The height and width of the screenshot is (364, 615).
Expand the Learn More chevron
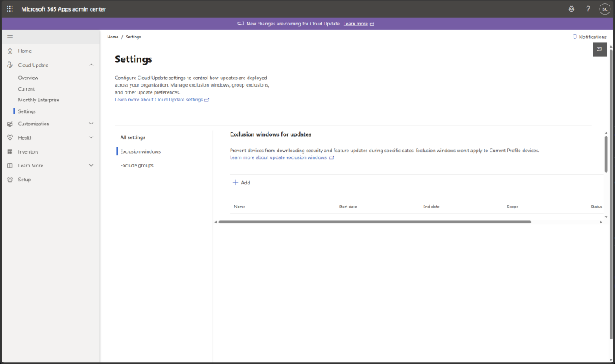[91, 165]
